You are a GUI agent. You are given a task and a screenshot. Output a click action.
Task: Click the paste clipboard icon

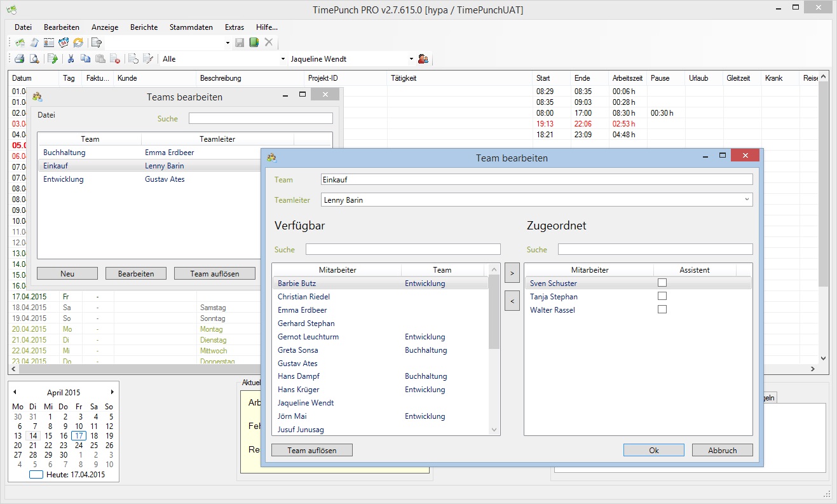[100, 59]
